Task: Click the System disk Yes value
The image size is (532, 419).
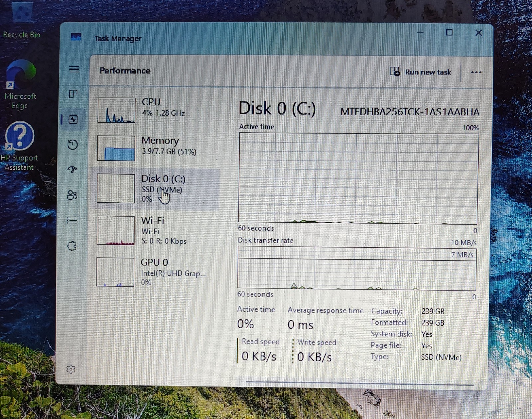Action: point(427,334)
